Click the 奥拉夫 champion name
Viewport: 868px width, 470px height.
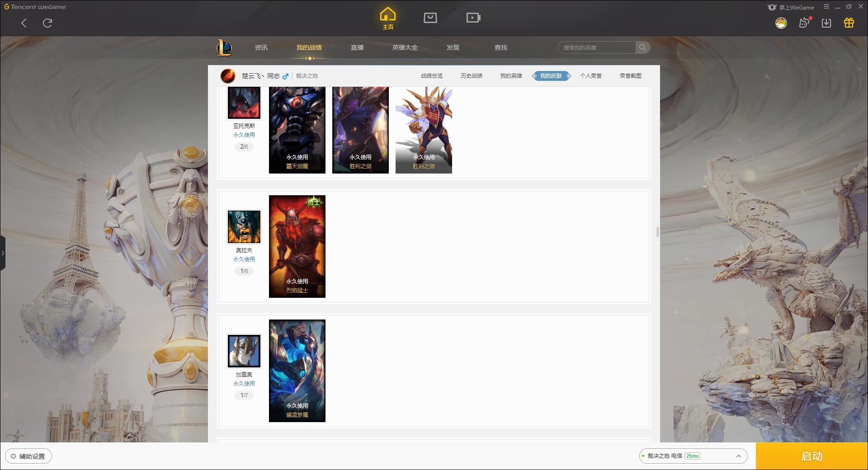[x=244, y=250]
